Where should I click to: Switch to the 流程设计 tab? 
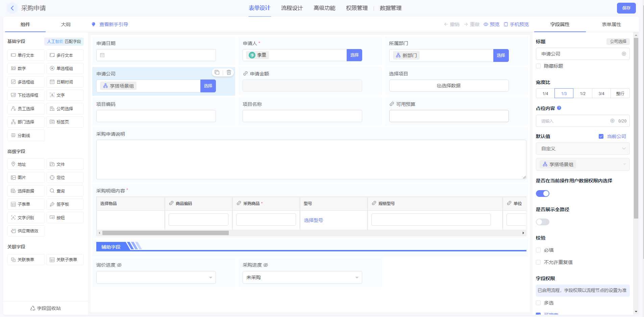(x=292, y=8)
